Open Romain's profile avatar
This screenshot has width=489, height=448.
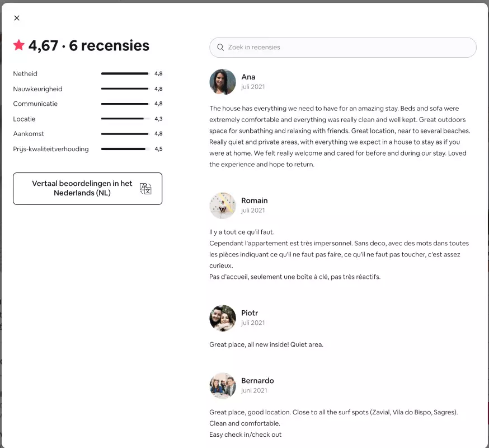coord(222,206)
